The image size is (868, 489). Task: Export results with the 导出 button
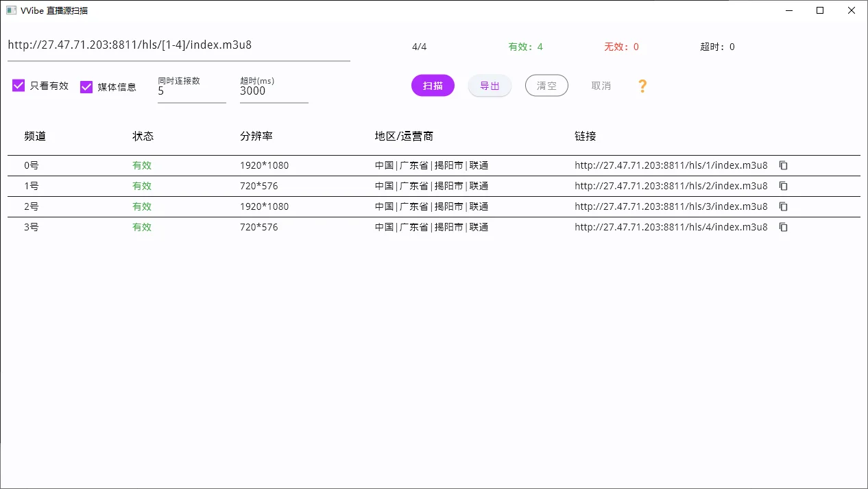490,86
